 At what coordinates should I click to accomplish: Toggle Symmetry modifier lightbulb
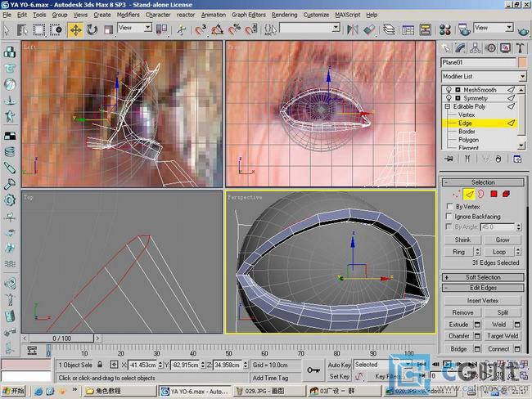(449, 98)
